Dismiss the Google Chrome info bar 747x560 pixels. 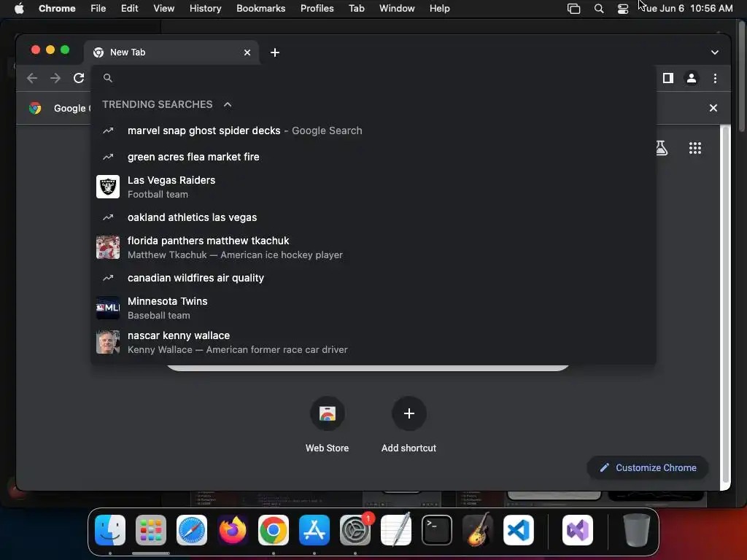click(x=713, y=108)
